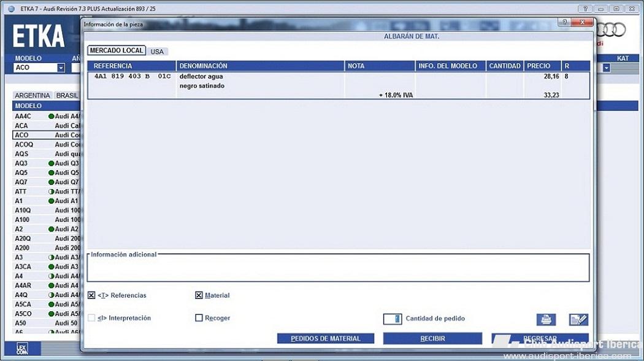
Task: Select the MERCADO LOCAL tab
Action: (x=116, y=51)
